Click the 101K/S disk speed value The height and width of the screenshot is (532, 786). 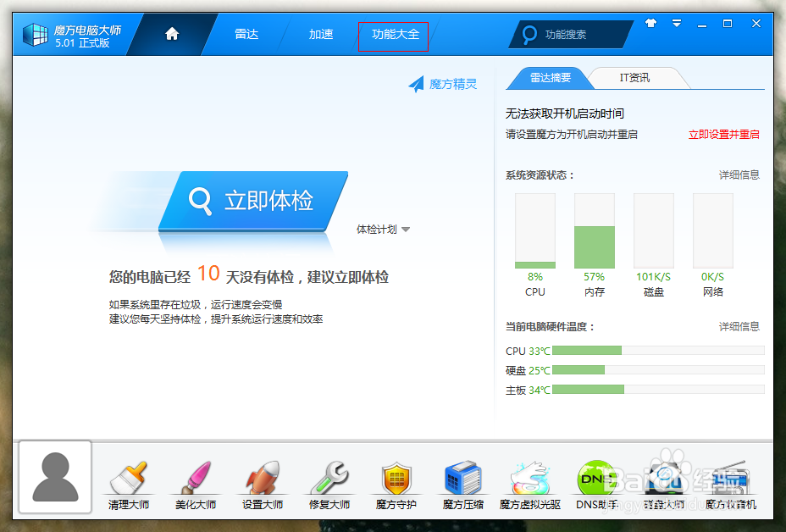[x=654, y=277]
